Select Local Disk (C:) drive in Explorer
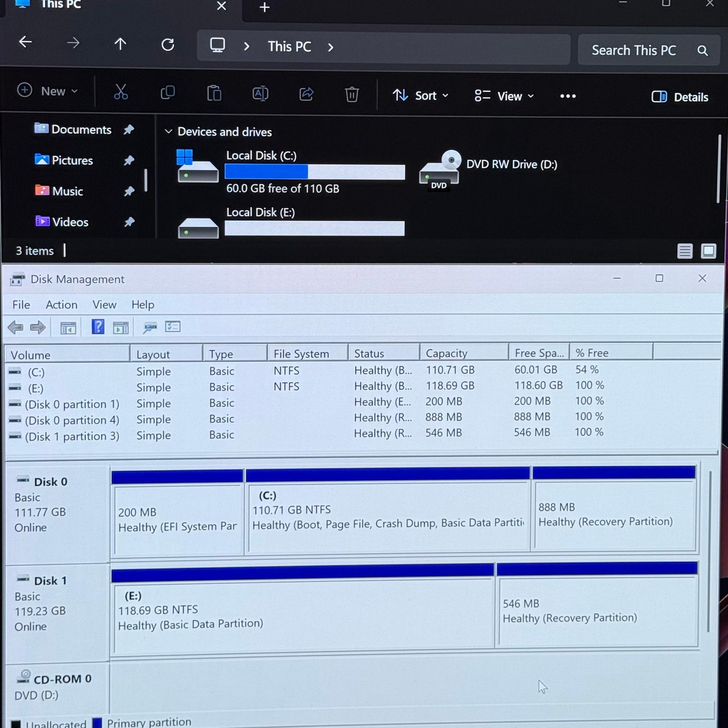This screenshot has width=728, height=728. 291,171
